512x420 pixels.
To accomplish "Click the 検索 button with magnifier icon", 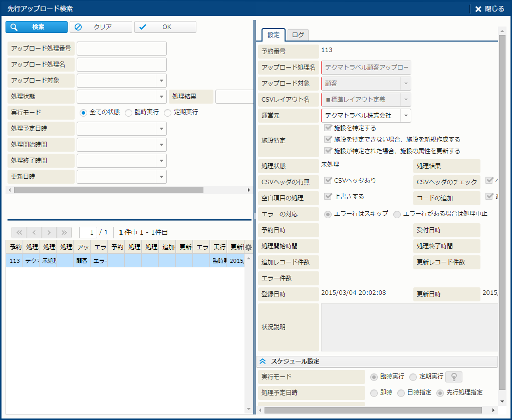I will (x=37, y=27).
